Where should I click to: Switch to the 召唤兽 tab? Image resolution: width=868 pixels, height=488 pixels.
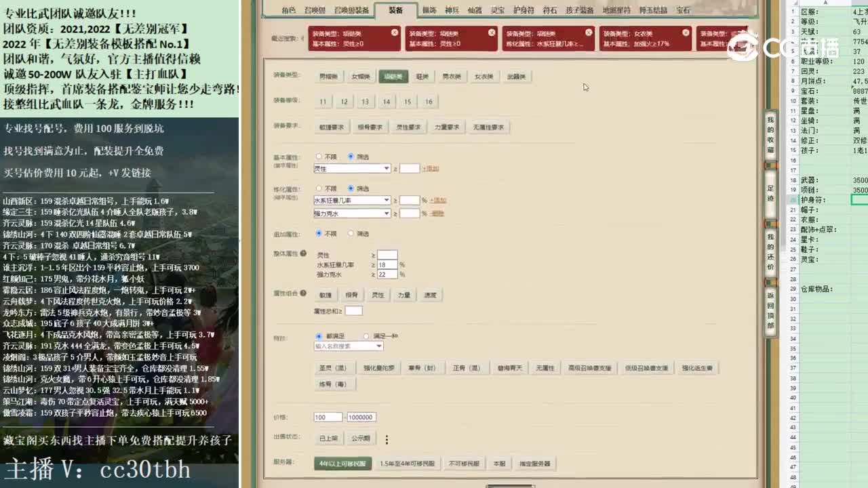[315, 9]
